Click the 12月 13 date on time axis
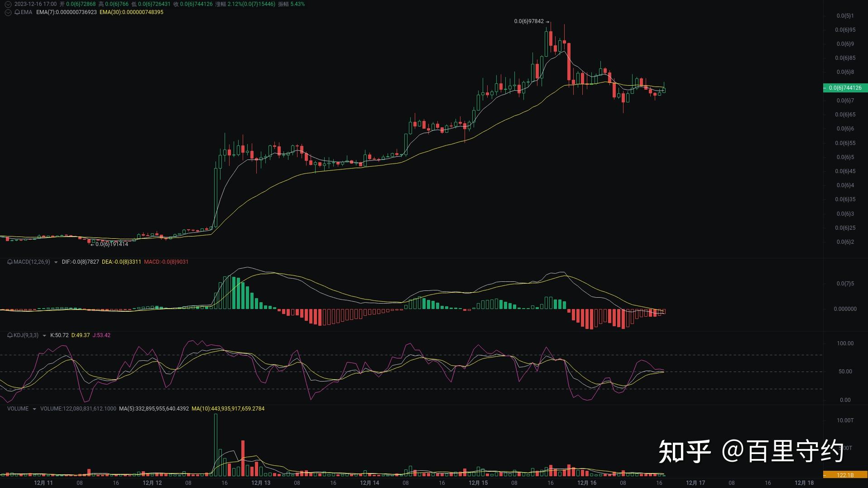This screenshot has height=488, width=868. [261, 483]
